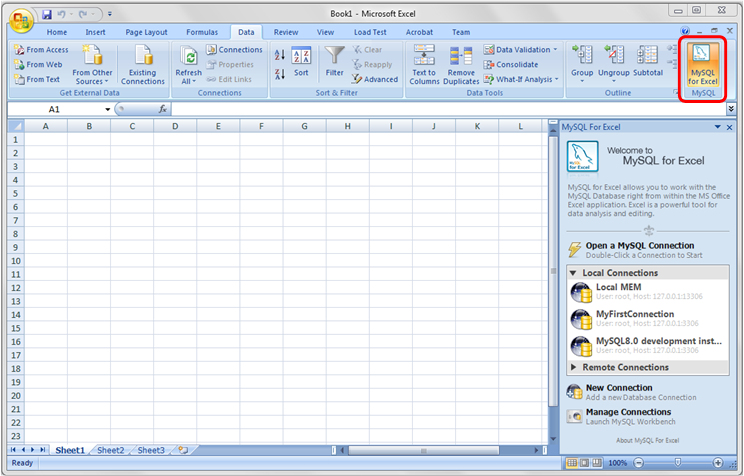Click the formula bar input field
The width and height of the screenshot is (744, 476).
[x=448, y=109]
